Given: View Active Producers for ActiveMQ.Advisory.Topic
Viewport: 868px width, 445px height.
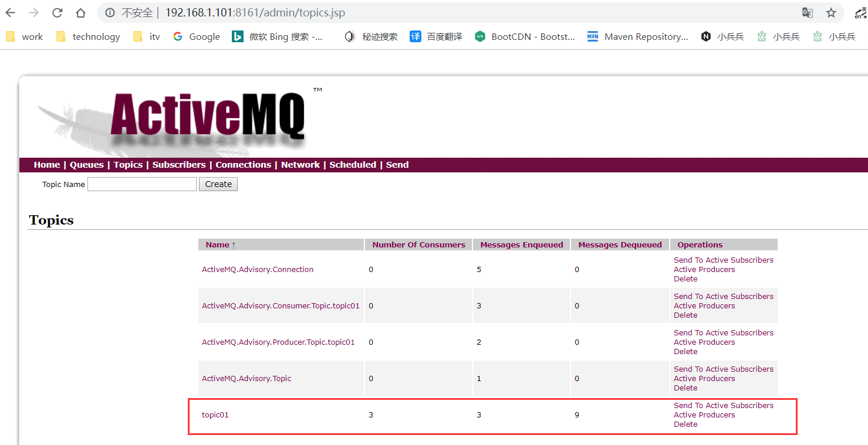Looking at the screenshot, I should (x=704, y=379).
